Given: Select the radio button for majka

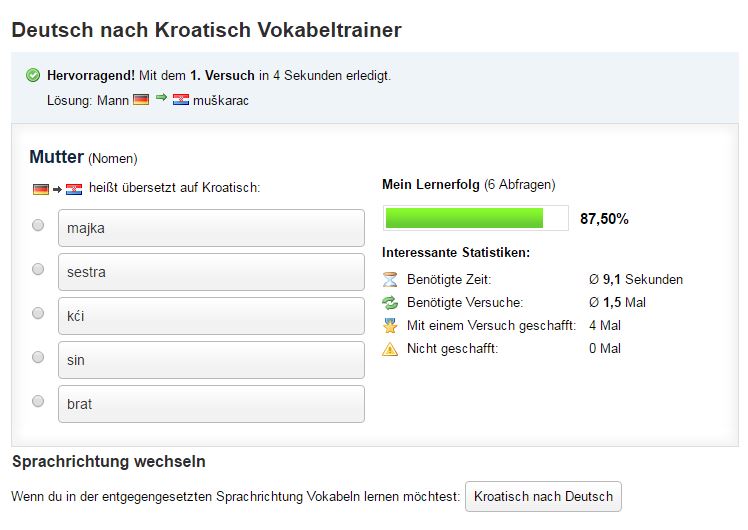Looking at the screenshot, I should click(38, 225).
